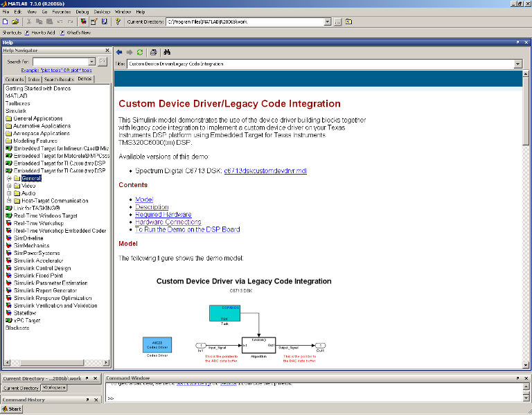Switch to the Index tab
The width and height of the screenshot is (532, 415).
(33, 80)
